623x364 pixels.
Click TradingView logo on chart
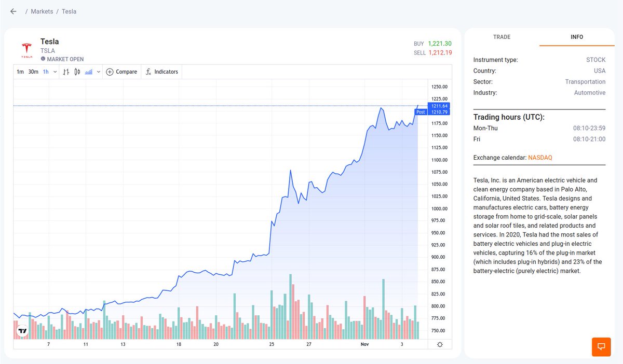pos(22,331)
